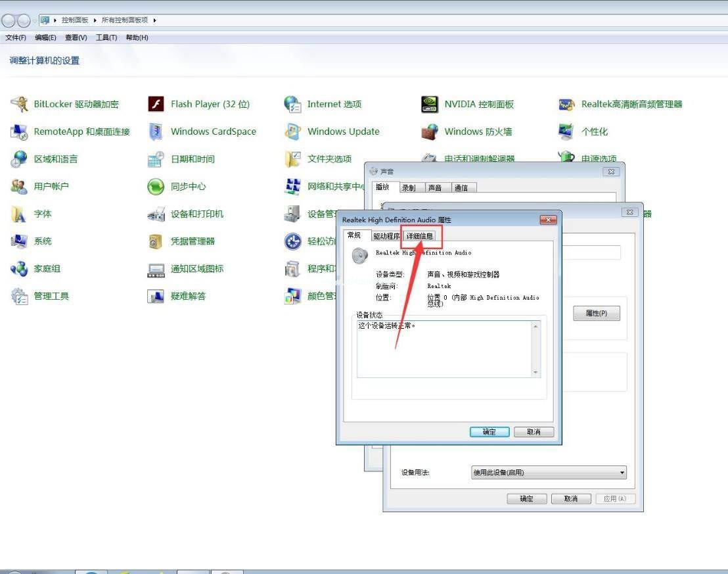Open 同步中心 green icon
Image resolution: width=728 pixels, height=574 pixels.
[156, 186]
